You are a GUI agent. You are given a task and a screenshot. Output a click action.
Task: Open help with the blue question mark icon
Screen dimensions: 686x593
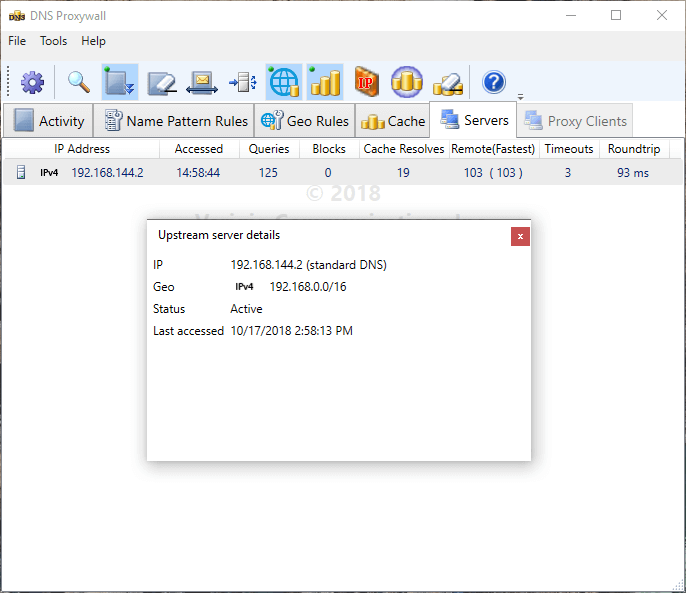[x=494, y=82]
